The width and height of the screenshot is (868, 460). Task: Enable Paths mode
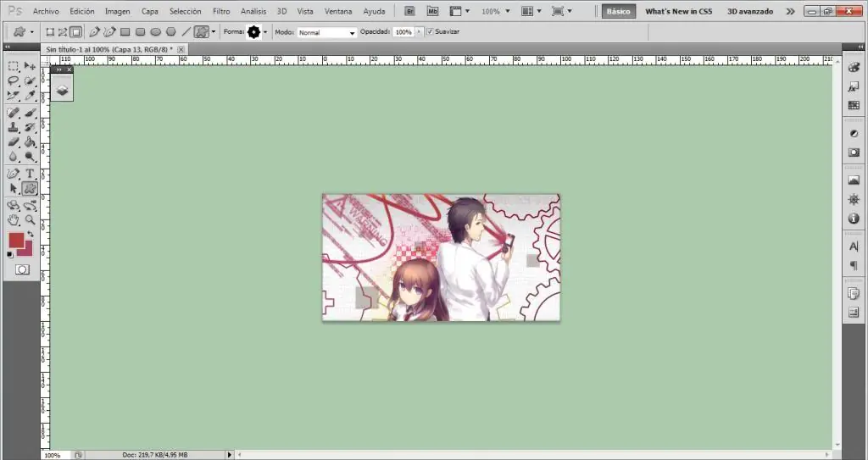click(x=63, y=32)
